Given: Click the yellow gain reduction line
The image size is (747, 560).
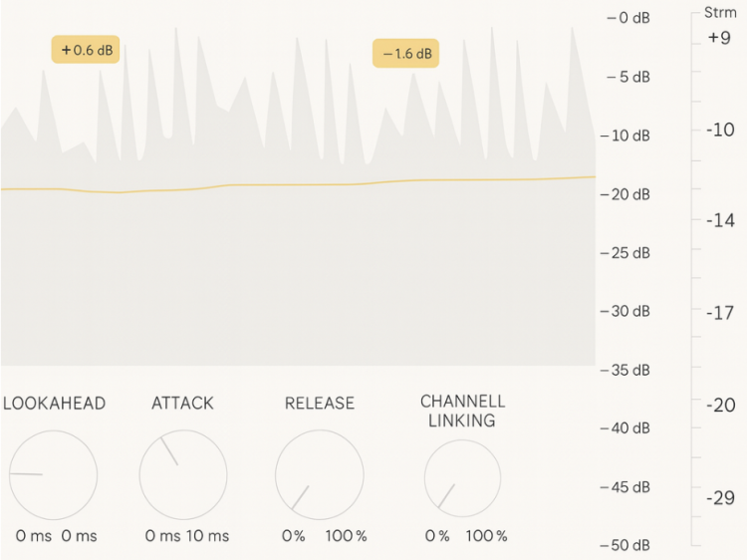Looking at the screenshot, I should tap(299, 184).
